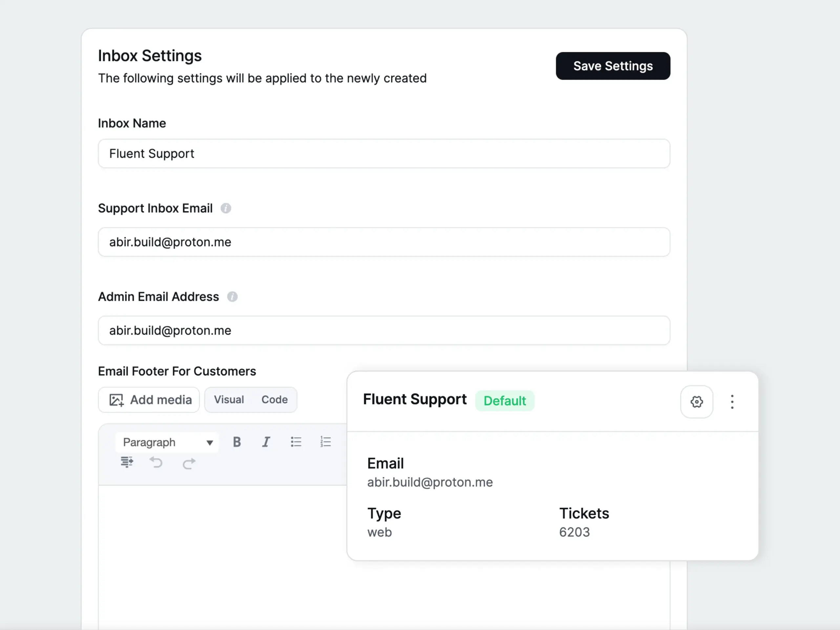Click the Fluent Support card title

point(415,399)
